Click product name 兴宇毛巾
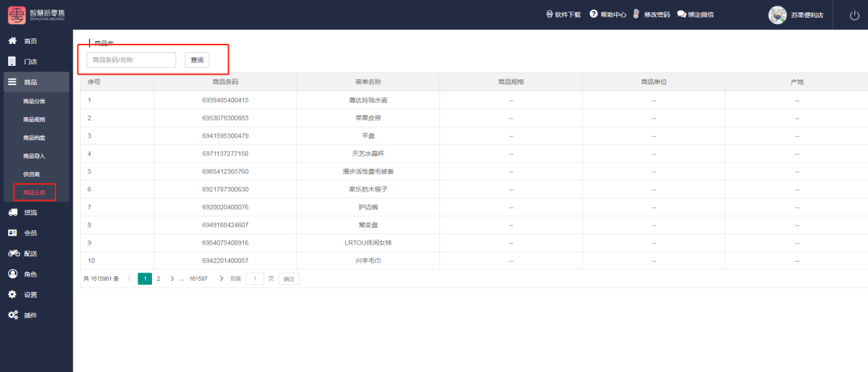Image resolution: width=868 pixels, height=372 pixels. [x=368, y=260]
